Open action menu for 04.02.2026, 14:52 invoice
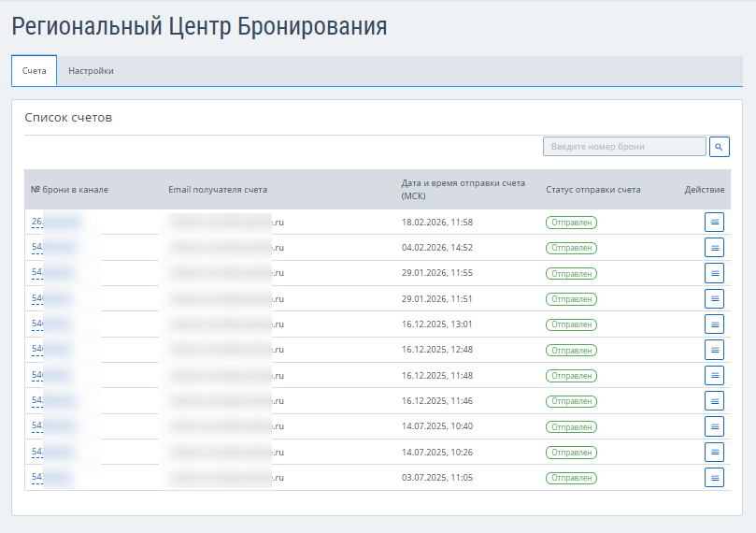Screen dimensions: 756x533 714,248
